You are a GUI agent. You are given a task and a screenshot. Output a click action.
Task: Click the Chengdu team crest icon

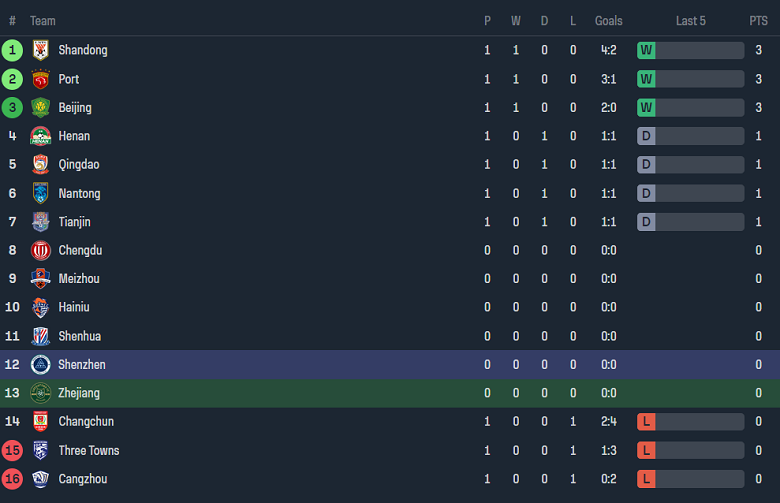point(40,251)
